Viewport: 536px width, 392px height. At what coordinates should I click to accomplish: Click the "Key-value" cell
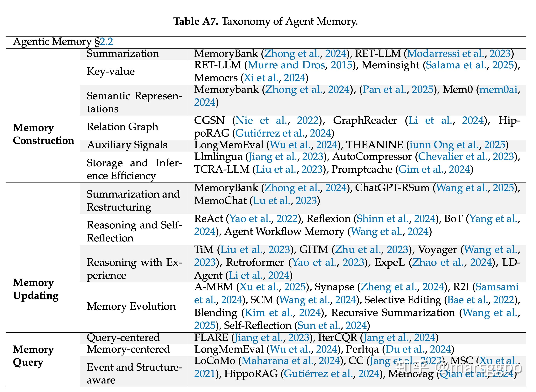pos(111,71)
